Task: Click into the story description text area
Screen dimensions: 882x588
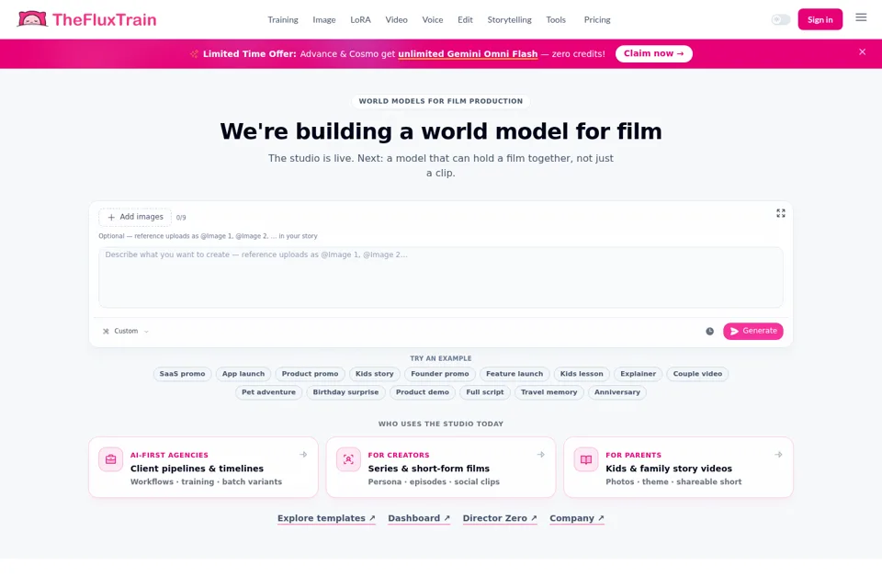Action: pyautogui.click(x=441, y=277)
